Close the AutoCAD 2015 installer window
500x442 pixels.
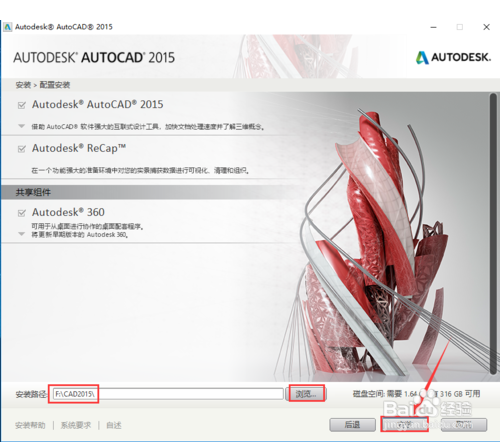(486, 27)
